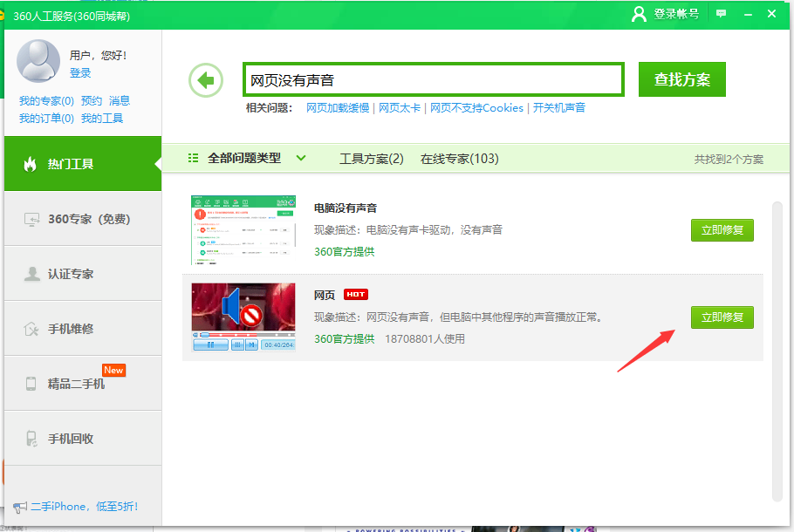
Task: Click the list icon beside 全部问题类型
Action: click(193, 158)
